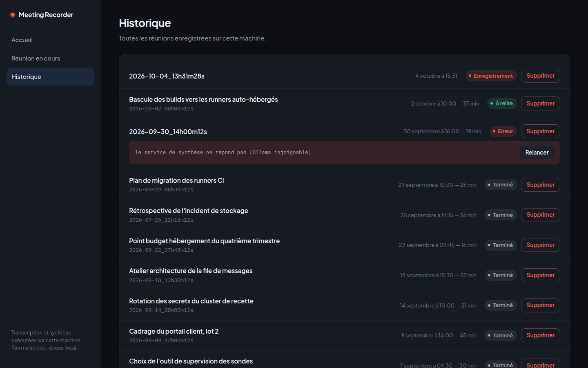
Task: Delete Plan de migration des runners CI
Action: tap(540, 185)
